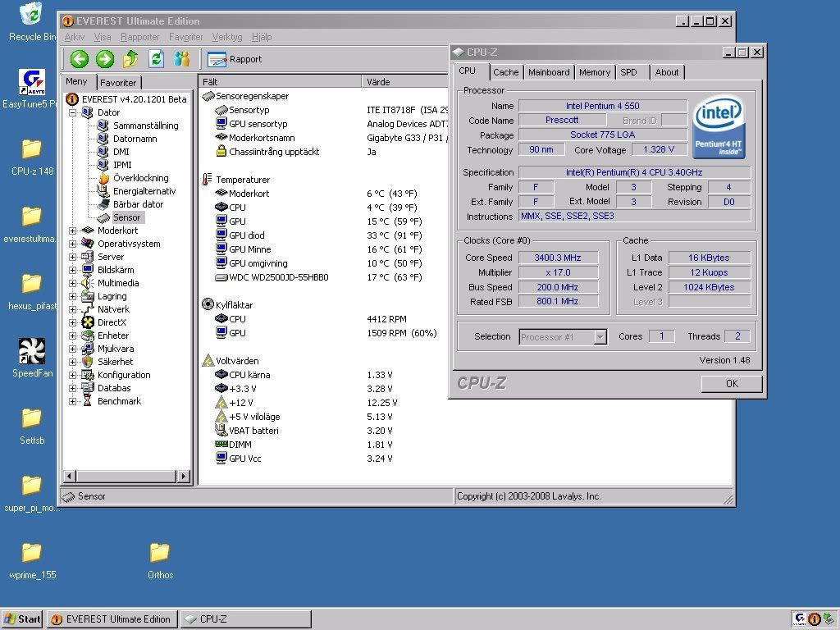Open the SpeedFan desktop shortcut
Image resolution: width=840 pixels, height=630 pixels.
pos(31,352)
